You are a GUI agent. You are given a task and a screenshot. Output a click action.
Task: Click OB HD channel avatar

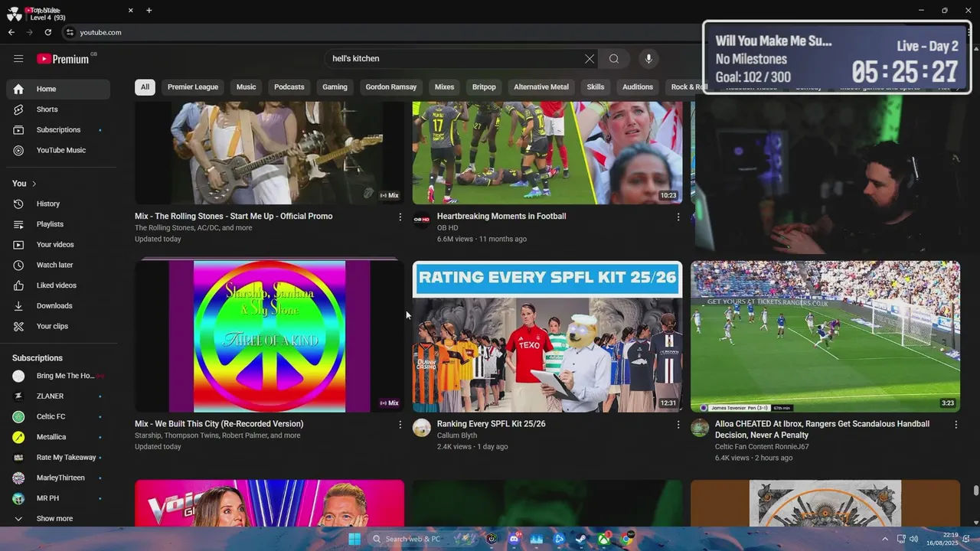422,220
